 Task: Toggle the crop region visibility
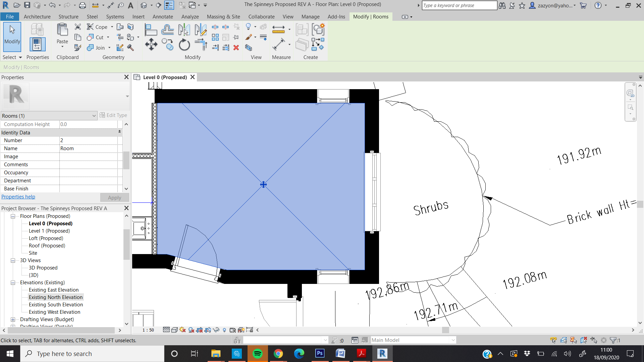click(x=208, y=330)
